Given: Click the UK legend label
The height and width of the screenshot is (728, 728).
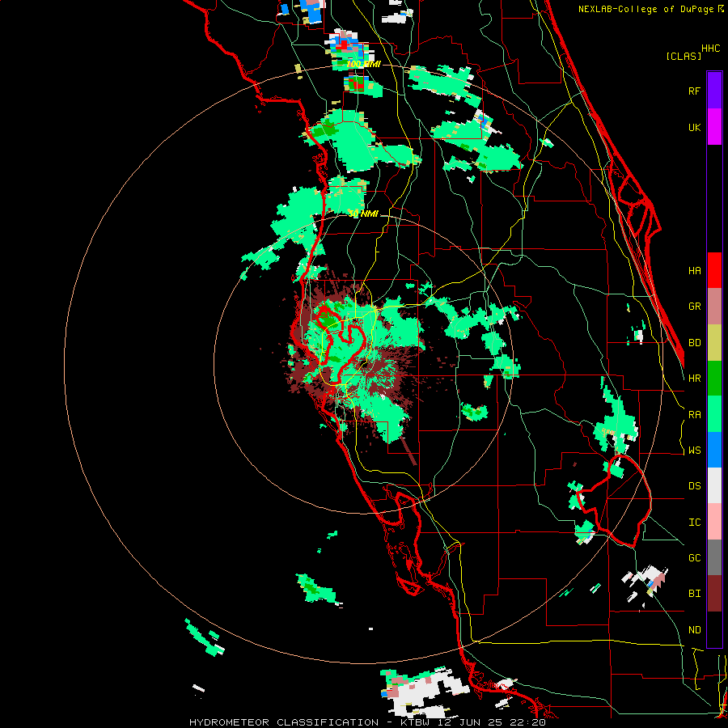Looking at the screenshot, I should point(695,127).
